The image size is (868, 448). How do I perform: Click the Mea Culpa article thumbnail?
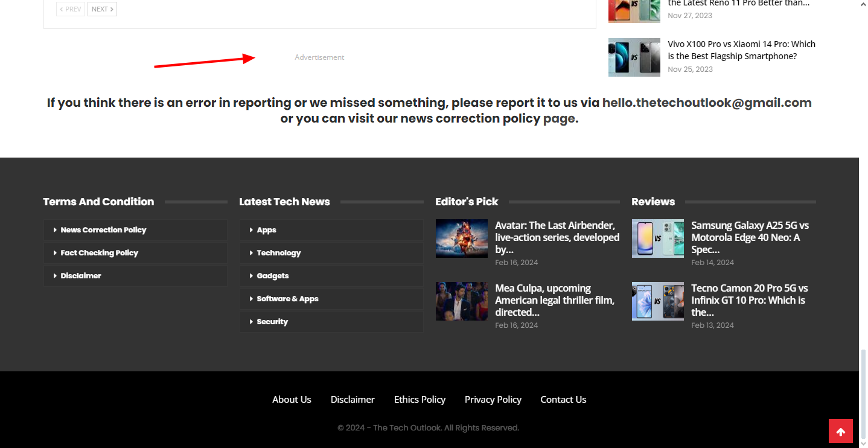[x=461, y=301]
